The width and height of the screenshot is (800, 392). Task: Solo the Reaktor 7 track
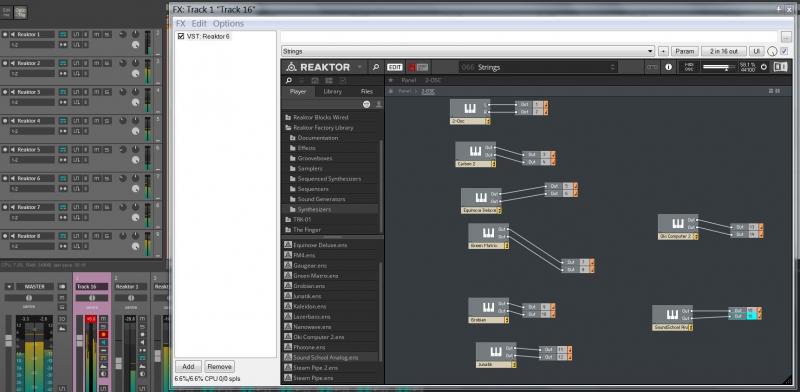click(x=107, y=207)
